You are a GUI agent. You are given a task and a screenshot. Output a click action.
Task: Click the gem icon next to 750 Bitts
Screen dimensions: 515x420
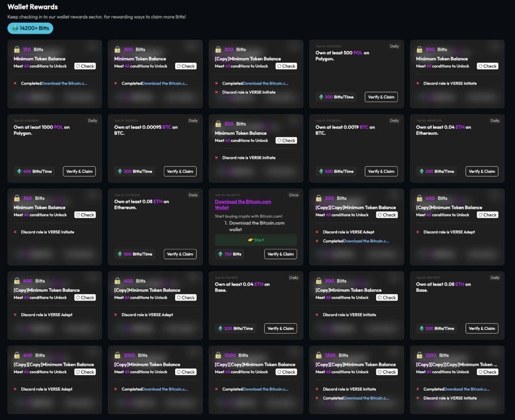tap(220, 254)
